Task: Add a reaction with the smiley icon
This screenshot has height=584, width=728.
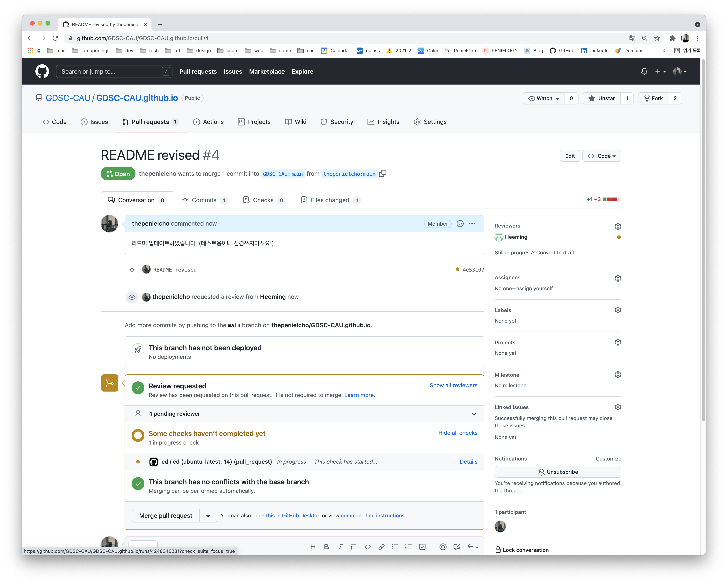Action: click(x=460, y=224)
